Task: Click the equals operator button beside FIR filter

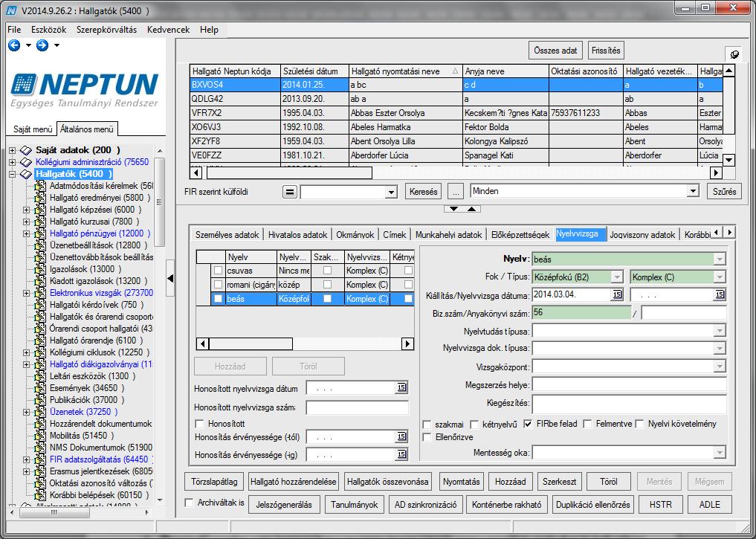Action: click(x=289, y=192)
